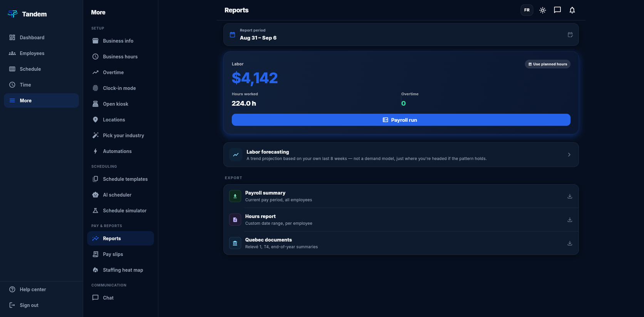Open Business hours settings
The height and width of the screenshot is (317, 644).
point(121,57)
